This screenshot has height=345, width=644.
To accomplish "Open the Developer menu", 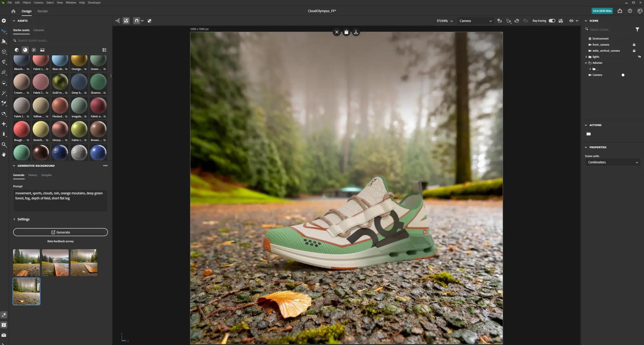I will tap(94, 3).
